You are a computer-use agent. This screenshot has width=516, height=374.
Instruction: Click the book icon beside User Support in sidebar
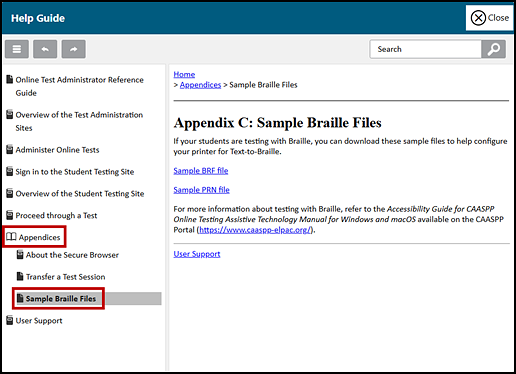[x=10, y=320]
